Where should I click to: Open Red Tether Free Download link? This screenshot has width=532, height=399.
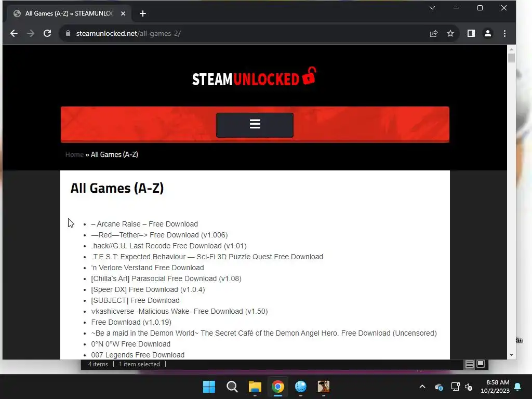159,235
